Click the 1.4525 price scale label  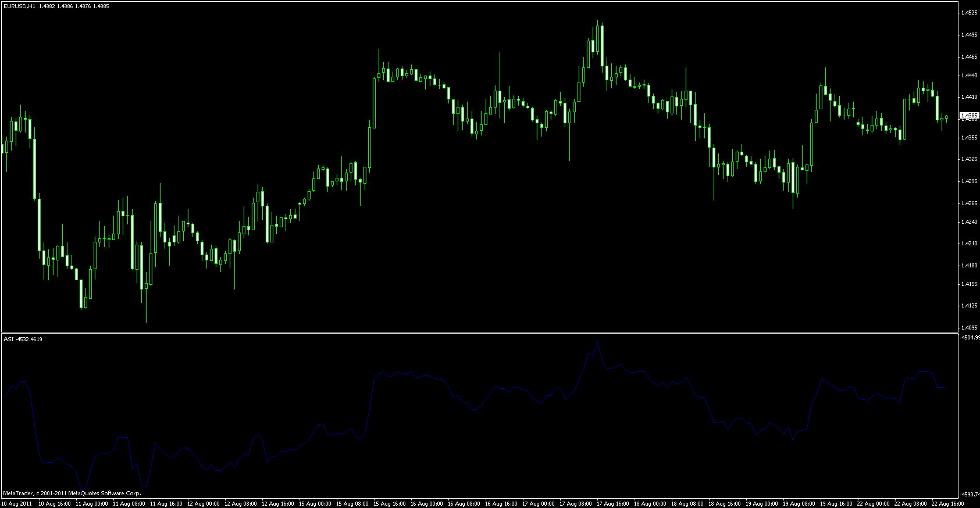[x=968, y=12]
